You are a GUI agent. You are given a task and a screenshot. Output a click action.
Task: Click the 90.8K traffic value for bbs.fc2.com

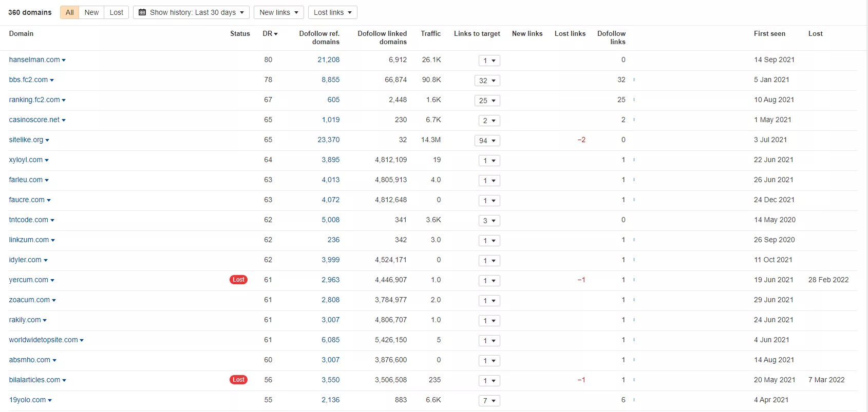pos(431,80)
